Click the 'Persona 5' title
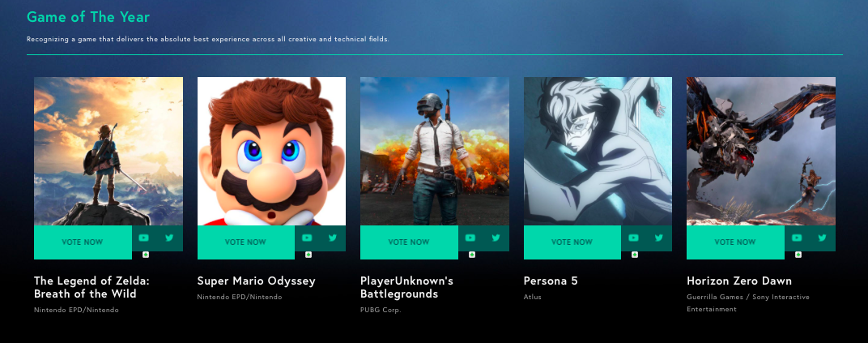This screenshot has height=343, width=868. [x=551, y=281]
